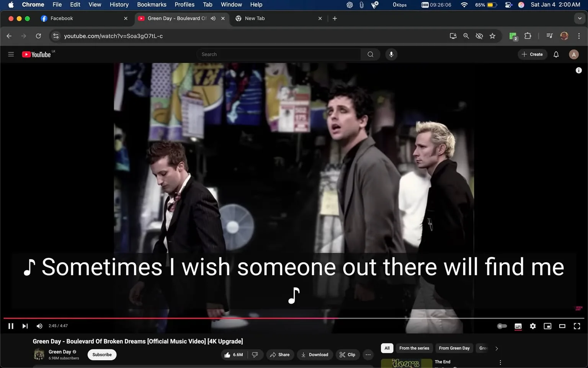The width and height of the screenshot is (588, 368).
Task: Mute the video with the volume icon
Action: tap(39, 326)
